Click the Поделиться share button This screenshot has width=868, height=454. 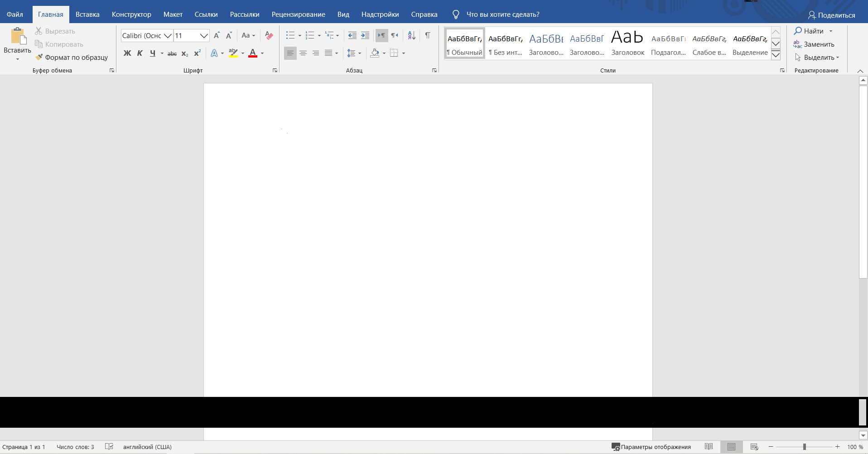point(832,15)
